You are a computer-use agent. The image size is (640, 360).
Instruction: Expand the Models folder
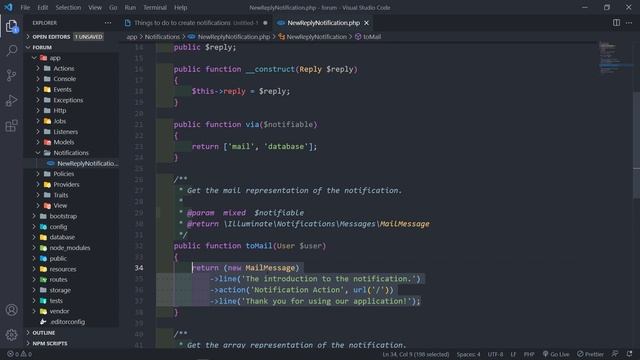click(x=71, y=142)
